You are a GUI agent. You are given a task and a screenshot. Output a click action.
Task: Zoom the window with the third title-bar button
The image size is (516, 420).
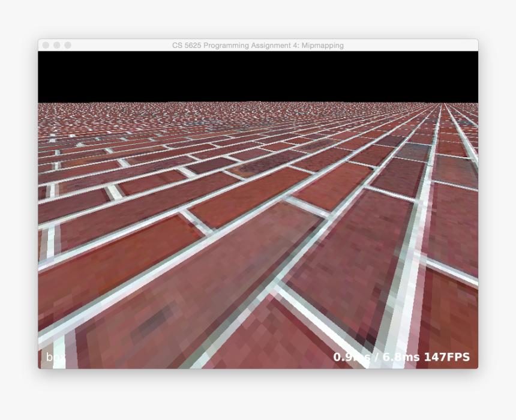68,45
